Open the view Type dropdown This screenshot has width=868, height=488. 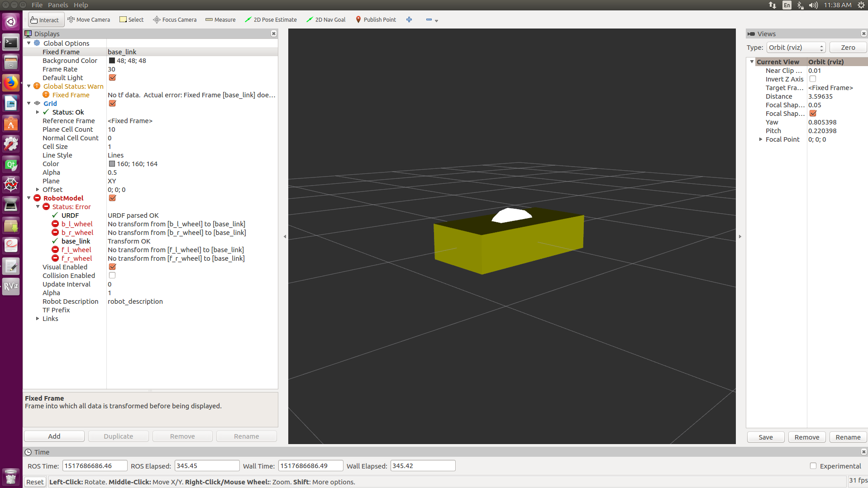pos(796,48)
